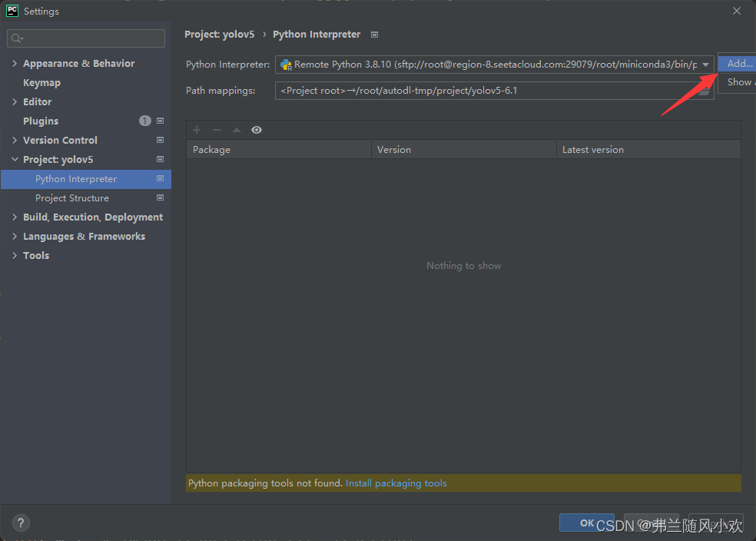Screen dimensions: 756x541
Task: Click the OK button
Action: 587,523
